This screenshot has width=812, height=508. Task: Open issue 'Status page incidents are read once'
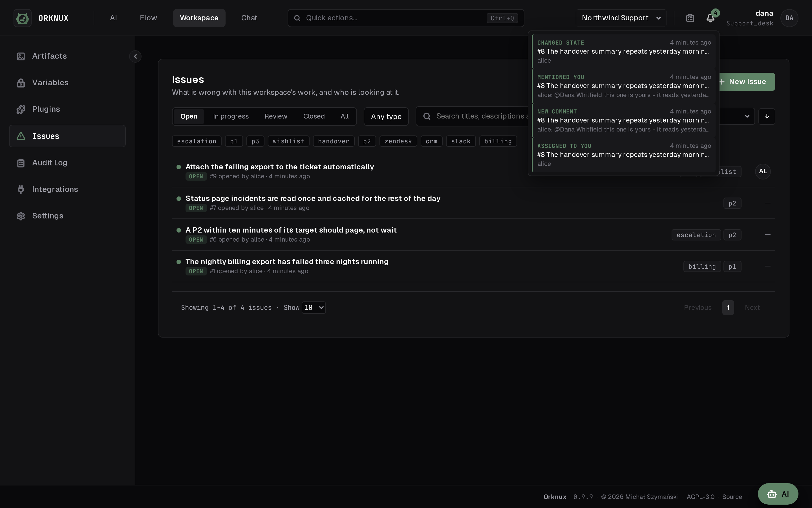click(x=313, y=198)
